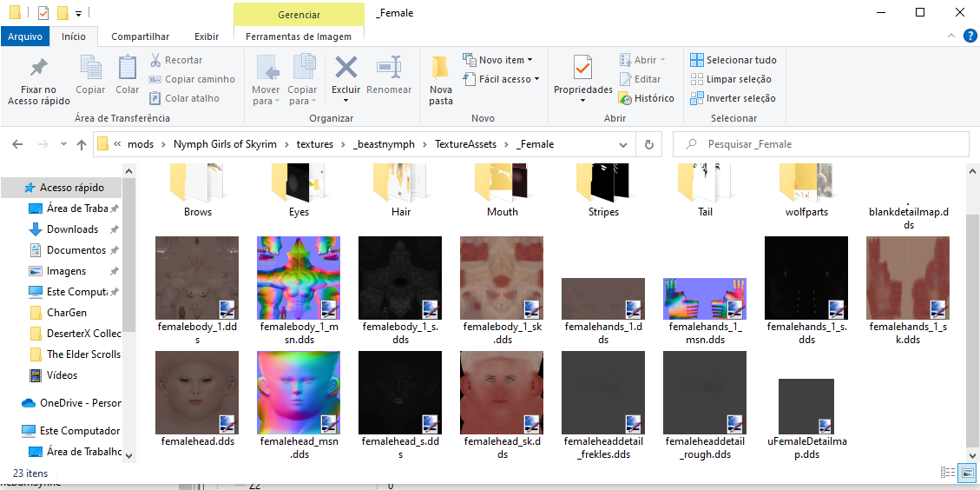This screenshot has height=490, width=980.
Task: Select the wolfparts folder
Action: coord(806,191)
